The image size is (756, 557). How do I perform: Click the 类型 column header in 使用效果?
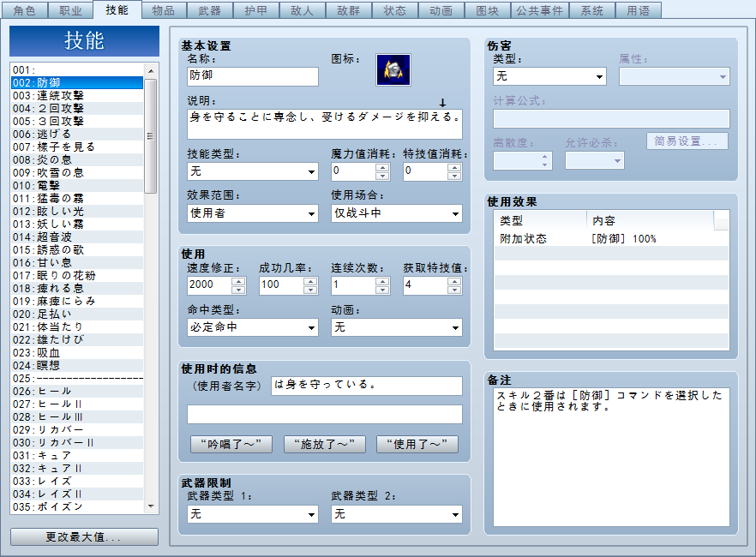[x=541, y=221]
